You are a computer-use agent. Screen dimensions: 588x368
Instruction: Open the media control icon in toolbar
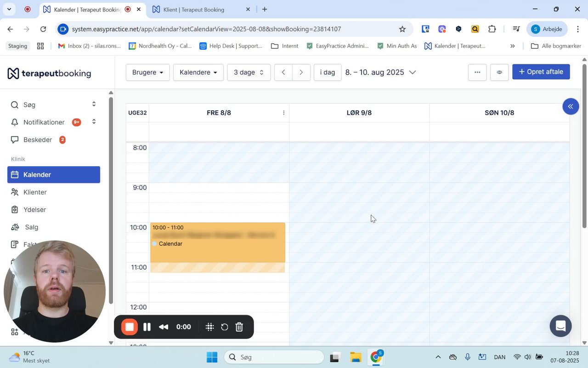point(516,29)
